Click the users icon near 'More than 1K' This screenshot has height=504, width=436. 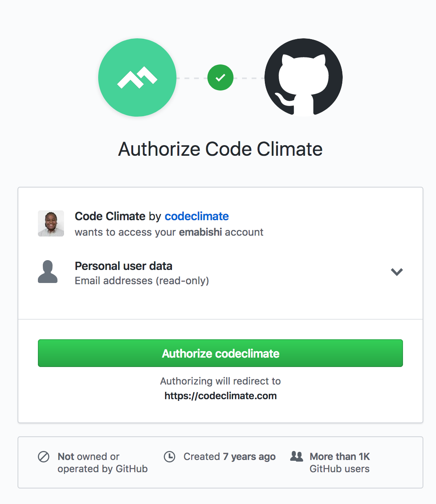click(297, 457)
